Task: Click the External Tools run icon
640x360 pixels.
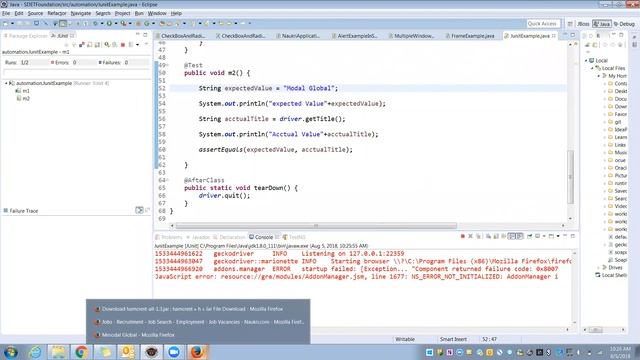Action: (x=123, y=24)
